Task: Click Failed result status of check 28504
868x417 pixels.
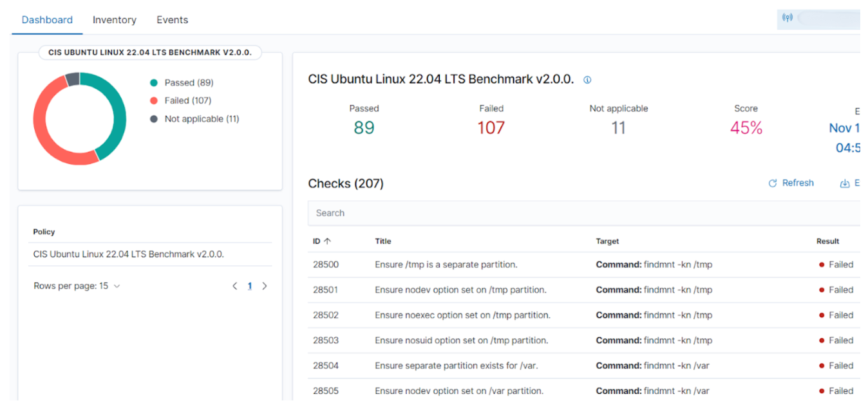Action: [x=836, y=366]
